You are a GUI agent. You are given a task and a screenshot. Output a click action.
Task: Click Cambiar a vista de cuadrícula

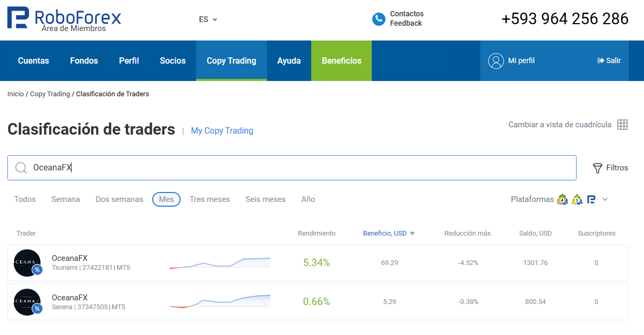[560, 125]
